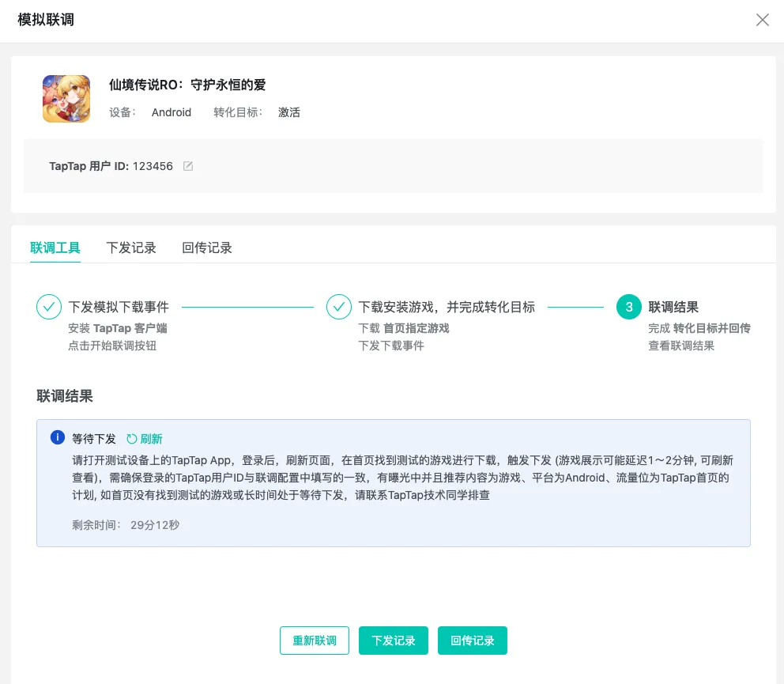Click the X to close 模拟联调
The height and width of the screenshot is (684, 784).
point(763,20)
